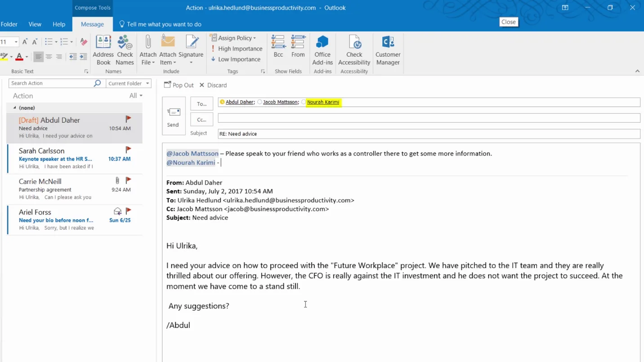
Task: Open the red font color swatch
Action: pos(19,57)
